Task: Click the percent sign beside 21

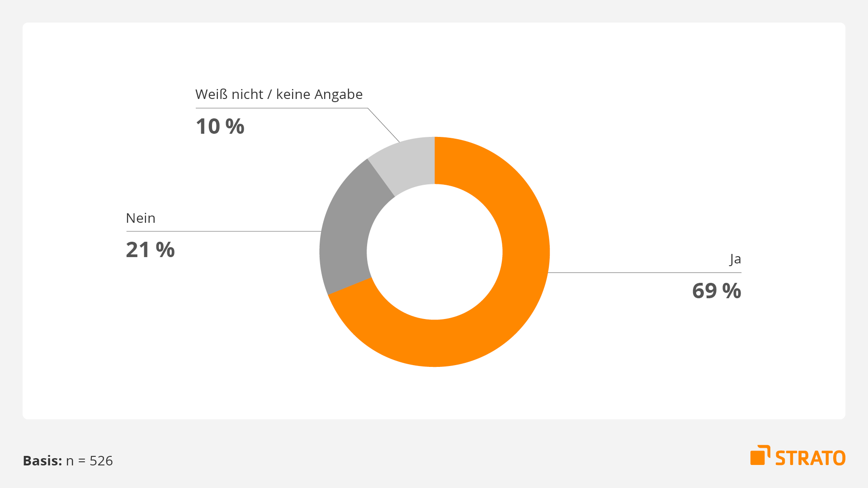Action: click(x=165, y=250)
